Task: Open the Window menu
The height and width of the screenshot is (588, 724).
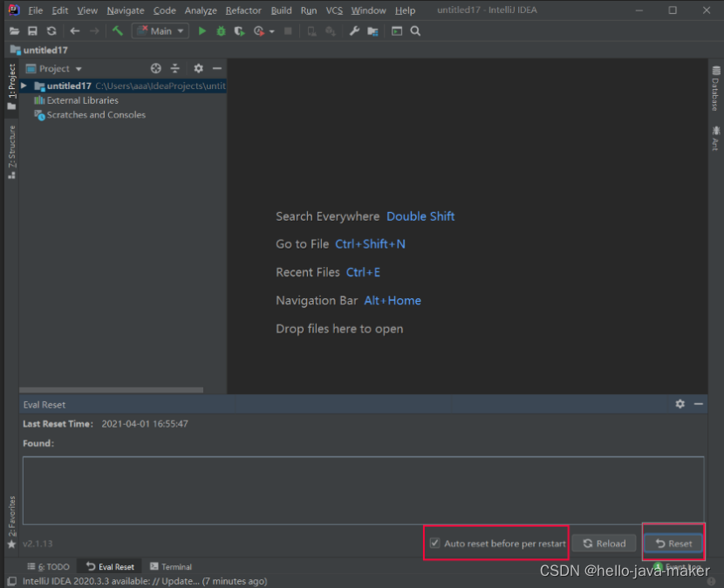Action: tap(368, 10)
